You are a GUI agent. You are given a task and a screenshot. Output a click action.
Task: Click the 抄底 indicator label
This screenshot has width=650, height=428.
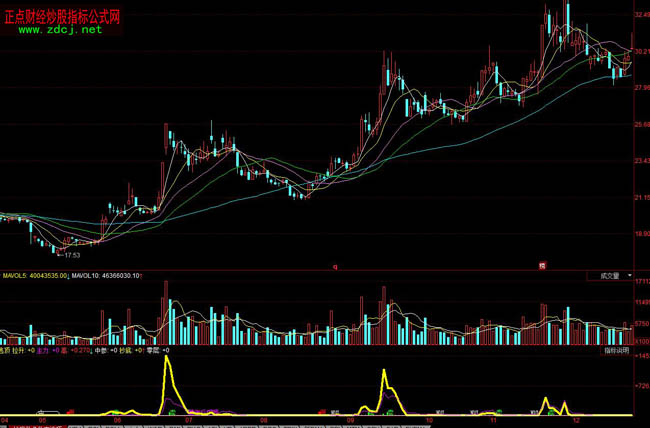[x=126, y=351]
